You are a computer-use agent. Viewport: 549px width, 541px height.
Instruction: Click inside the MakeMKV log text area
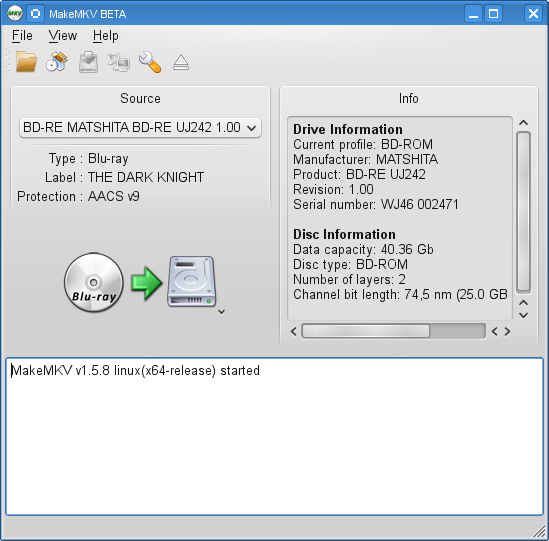coord(274,436)
